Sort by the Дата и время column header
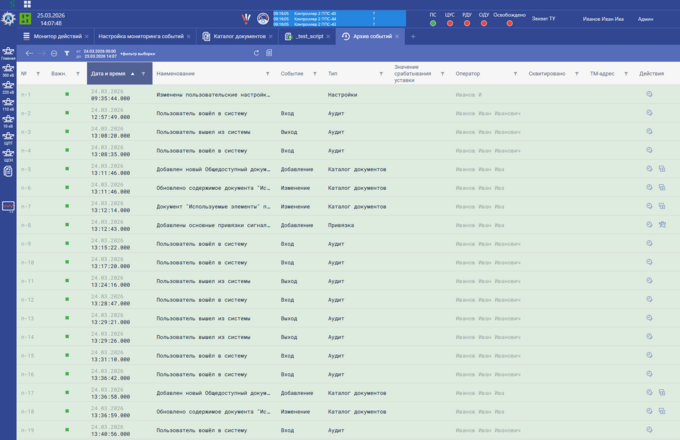The width and height of the screenshot is (680, 440). click(x=110, y=74)
